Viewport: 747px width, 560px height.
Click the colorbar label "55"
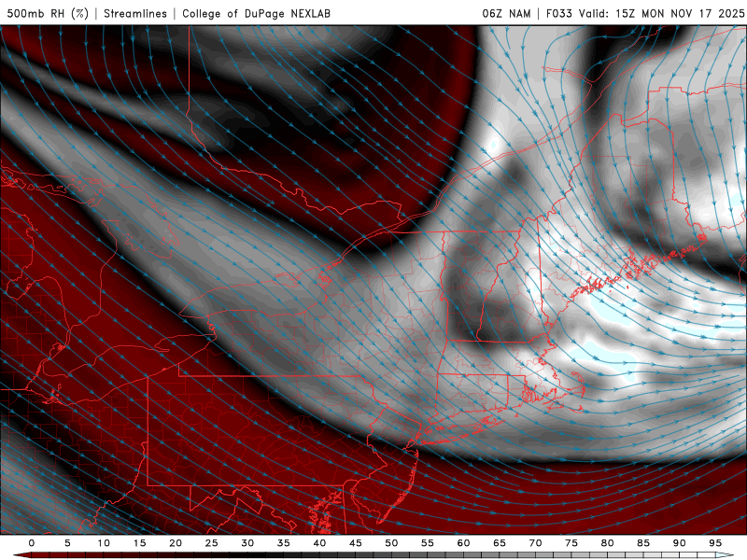(x=428, y=543)
